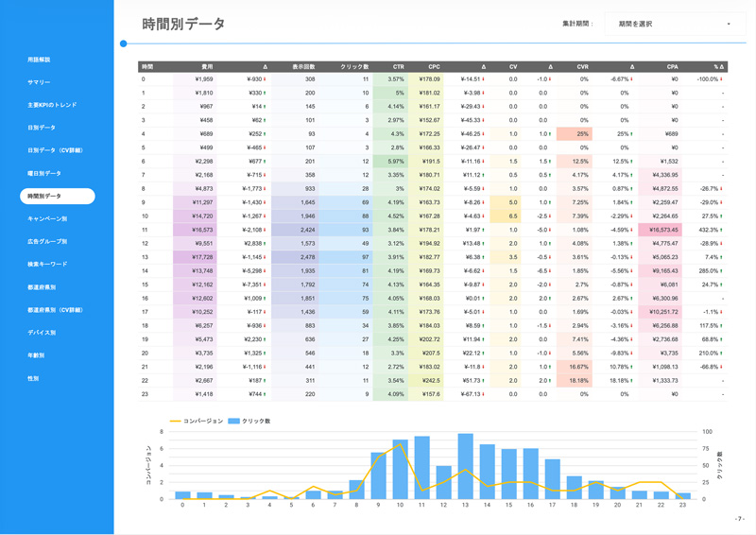The height and width of the screenshot is (535, 756).
Task: Sort table by 費用 column header
Action: 207,67
